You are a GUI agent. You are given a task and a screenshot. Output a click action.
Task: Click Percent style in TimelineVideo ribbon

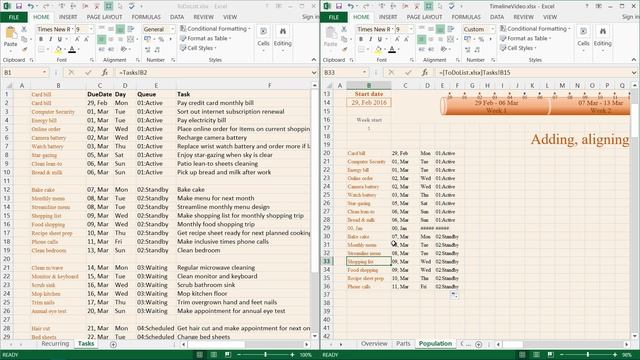pos(481,39)
